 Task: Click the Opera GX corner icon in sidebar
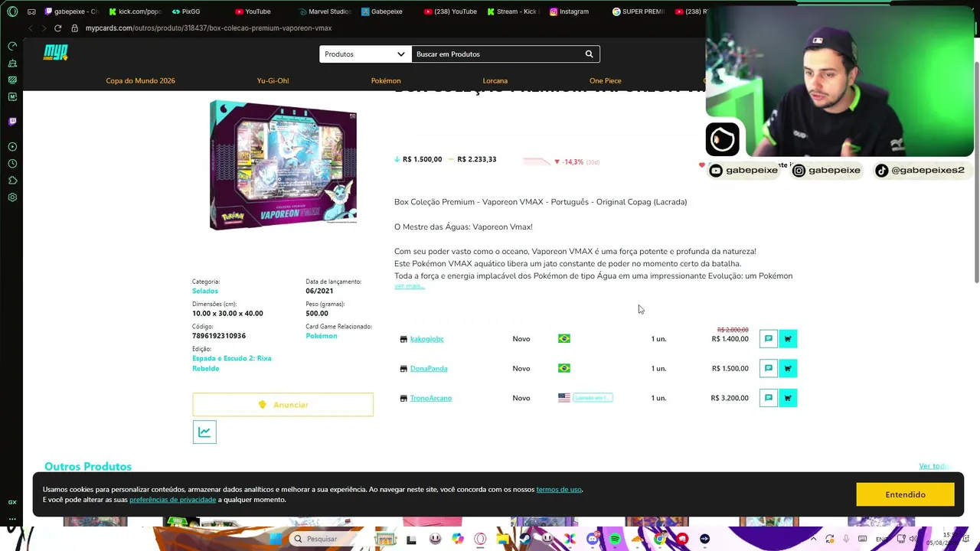[x=12, y=502]
